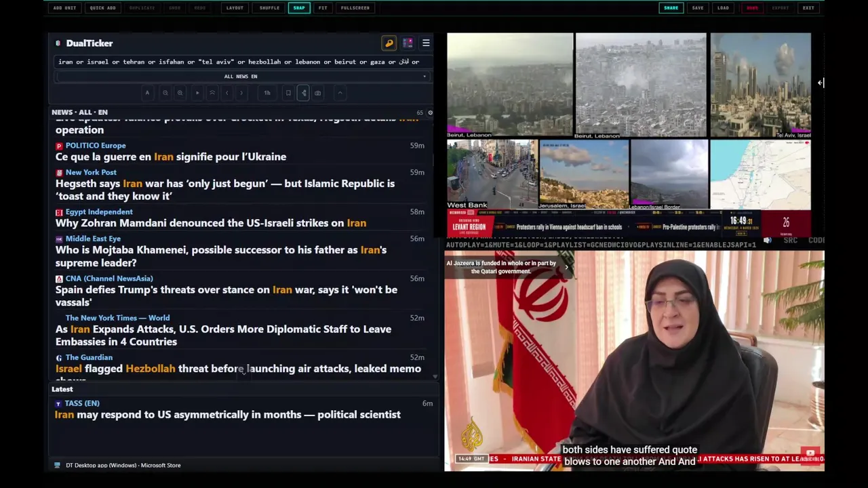Open the key icon in DualTicker header
This screenshot has height=488, width=868.
coord(389,43)
